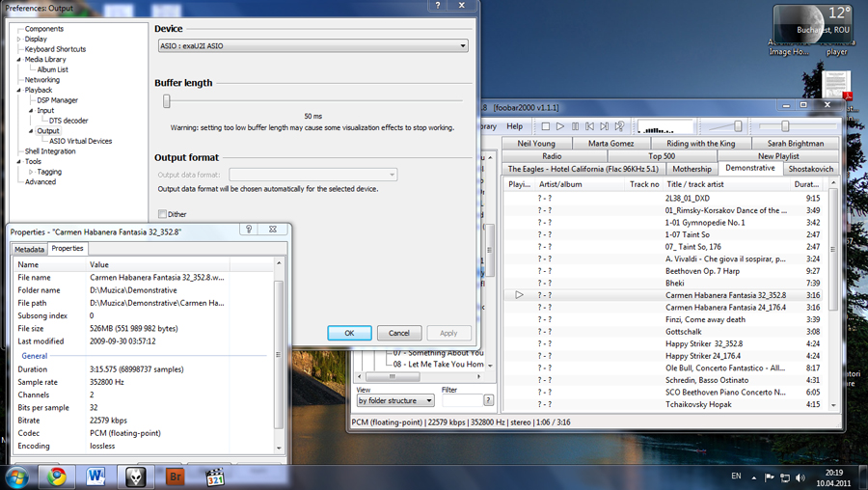This screenshot has width=868, height=490.
Task: Click Cancel in Preferences dialog
Action: click(x=399, y=333)
